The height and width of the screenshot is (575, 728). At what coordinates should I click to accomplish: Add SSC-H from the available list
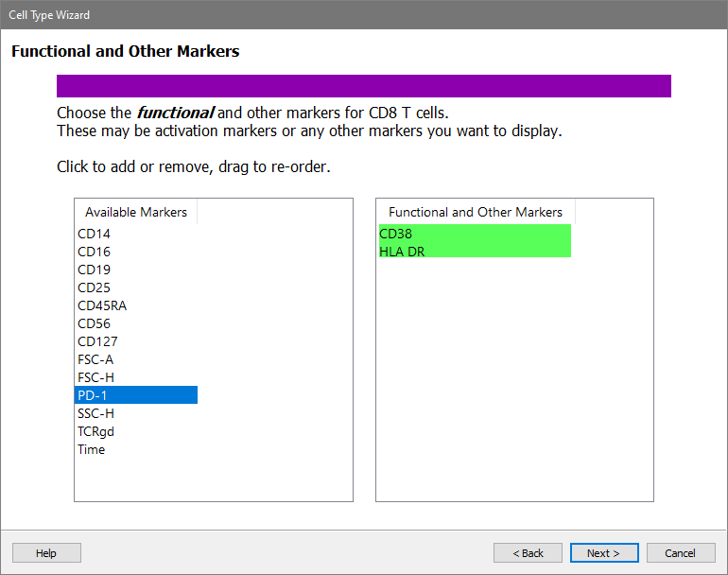click(x=95, y=413)
